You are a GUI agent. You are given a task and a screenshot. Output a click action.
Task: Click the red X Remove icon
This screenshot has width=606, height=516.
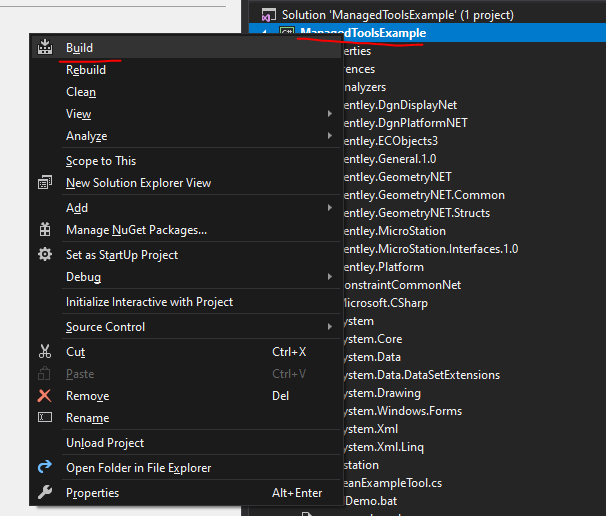pyautogui.click(x=44, y=395)
